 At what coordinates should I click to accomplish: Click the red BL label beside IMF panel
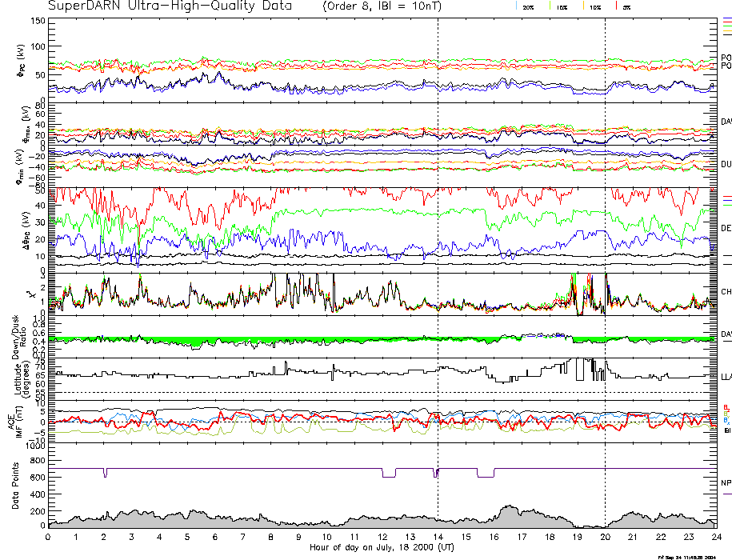(x=726, y=407)
